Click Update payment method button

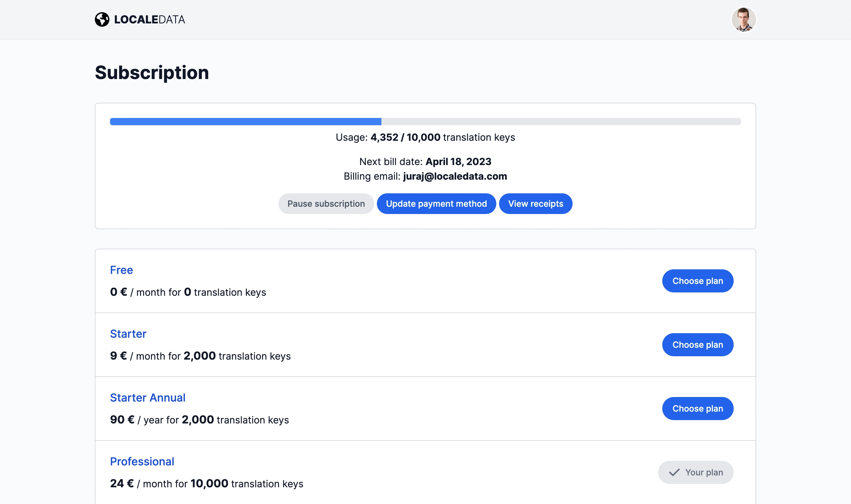[436, 203]
